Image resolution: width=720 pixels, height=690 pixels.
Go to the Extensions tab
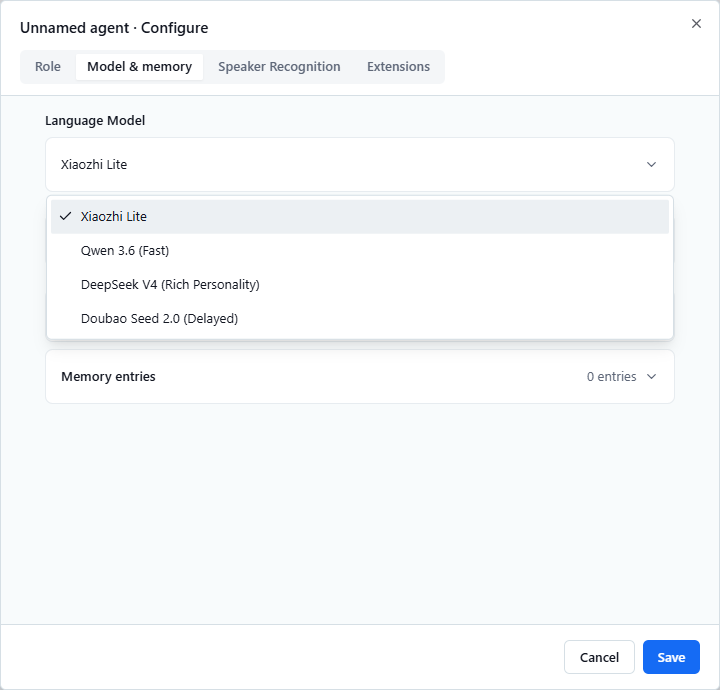click(398, 67)
